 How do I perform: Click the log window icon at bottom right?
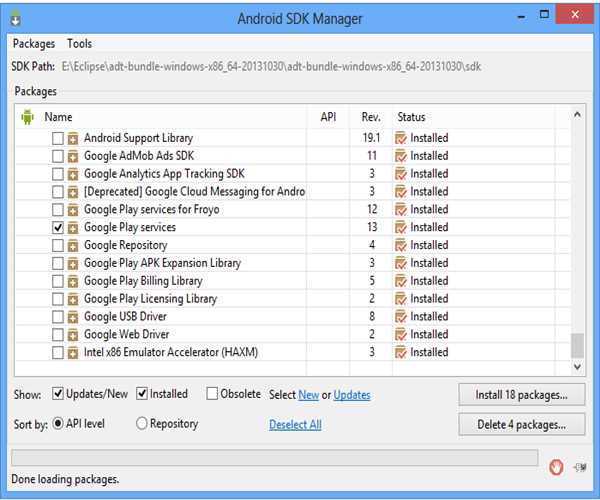[x=580, y=467]
